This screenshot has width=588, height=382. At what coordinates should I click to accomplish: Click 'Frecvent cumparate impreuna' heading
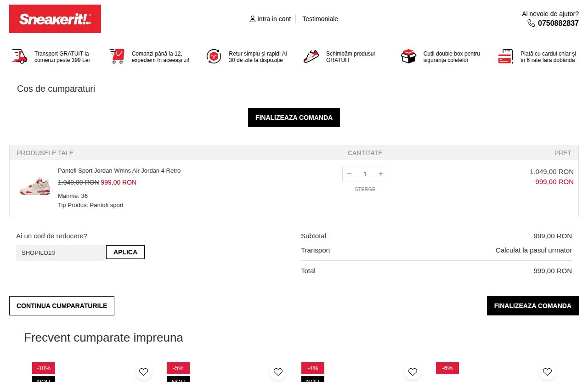[x=103, y=338]
